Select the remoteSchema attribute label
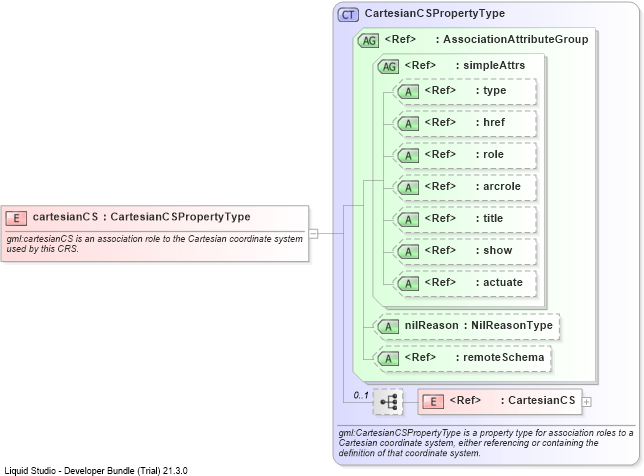The height and width of the screenshot is (476, 644). [x=504, y=358]
